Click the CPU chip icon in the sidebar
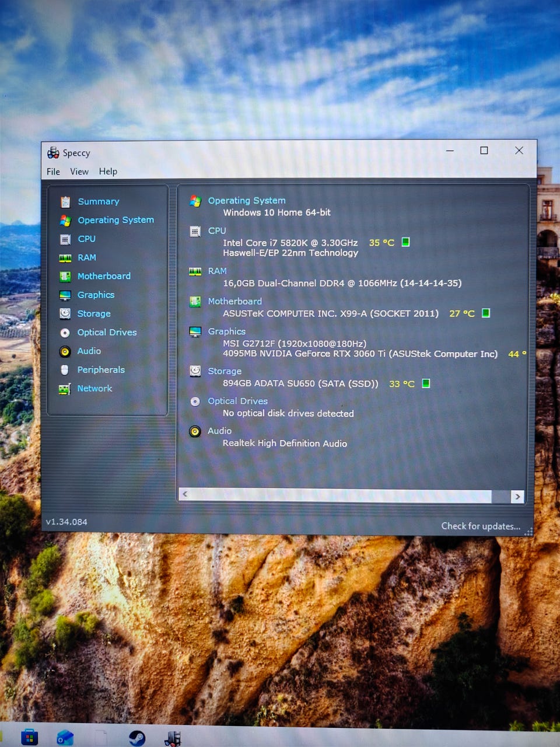 (65, 239)
